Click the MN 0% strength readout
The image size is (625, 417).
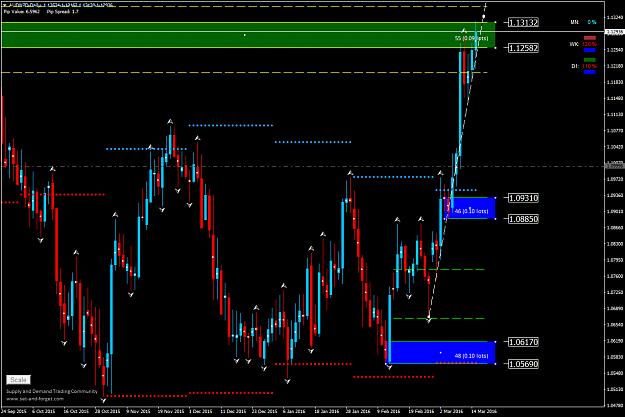pyautogui.click(x=584, y=22)
